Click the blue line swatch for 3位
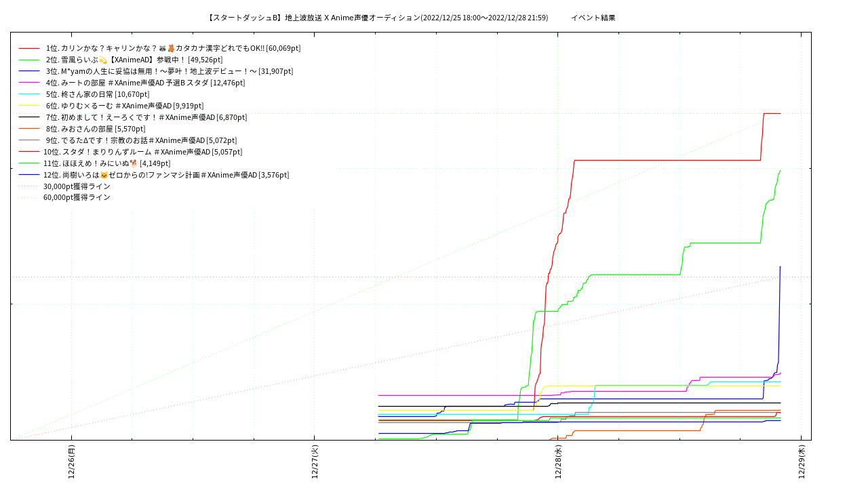868x488 pixels. (29, 71)
